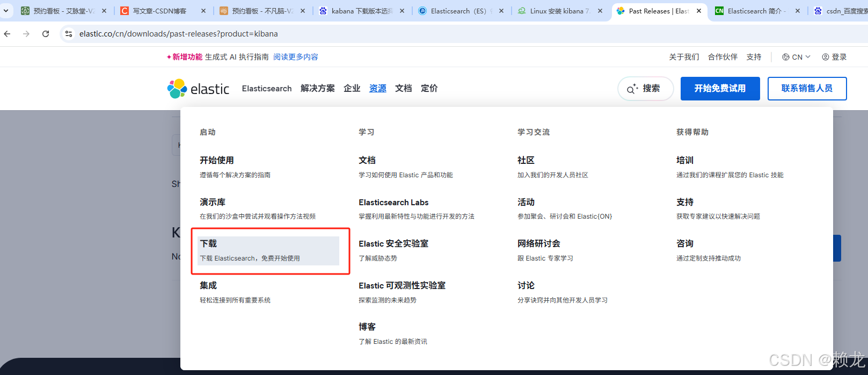Open the 资源 nav menu
The image size is (868, 375).
click(378, 89)
